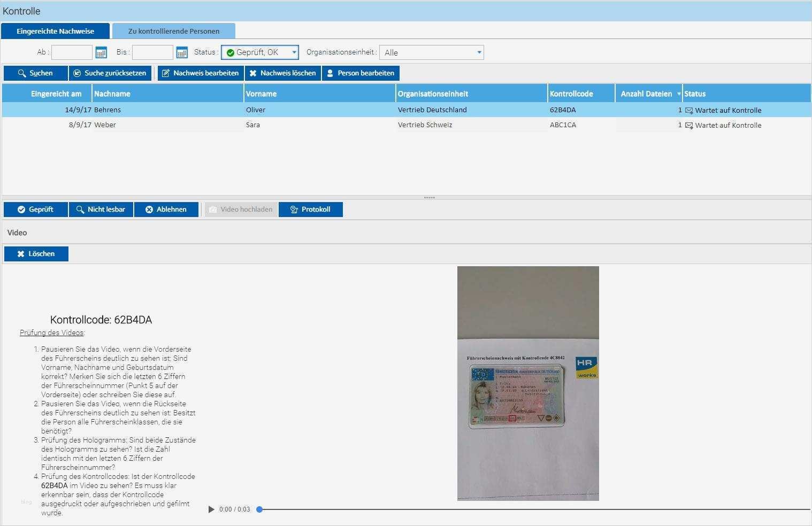Mark the proof as Geprüft

point(36,210)
